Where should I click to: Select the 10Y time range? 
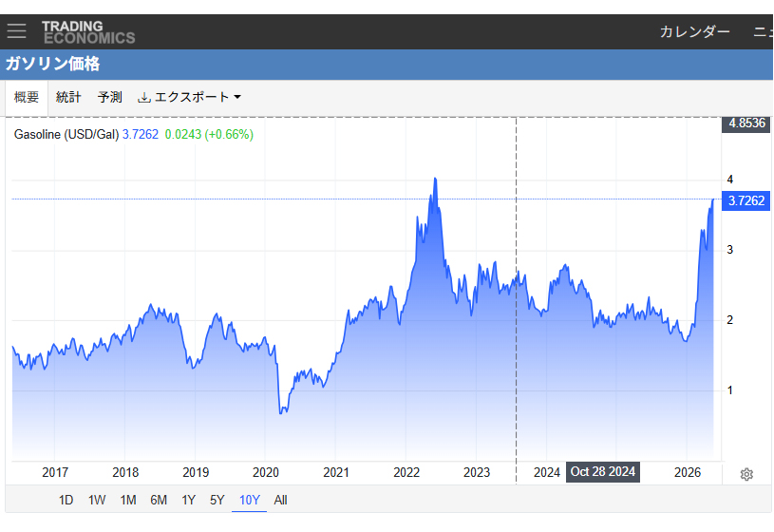(x=249, y=501)
